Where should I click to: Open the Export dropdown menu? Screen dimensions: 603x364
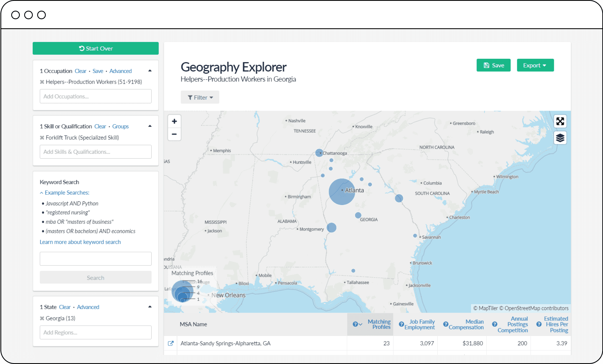point(535,65)
